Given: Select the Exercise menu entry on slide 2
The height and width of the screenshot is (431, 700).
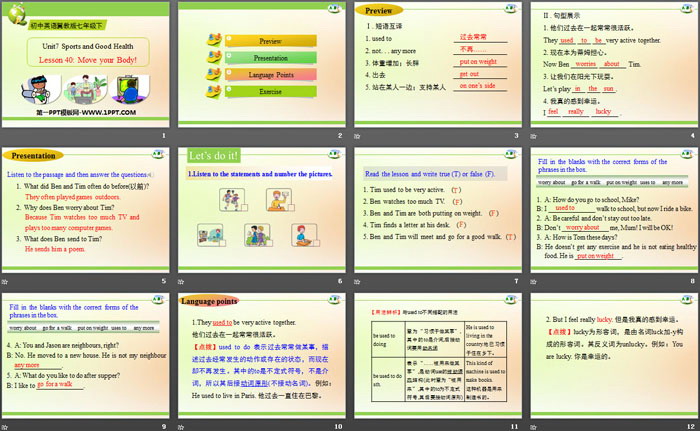Looking at the screenshot, I should click(x=270, y=91).
